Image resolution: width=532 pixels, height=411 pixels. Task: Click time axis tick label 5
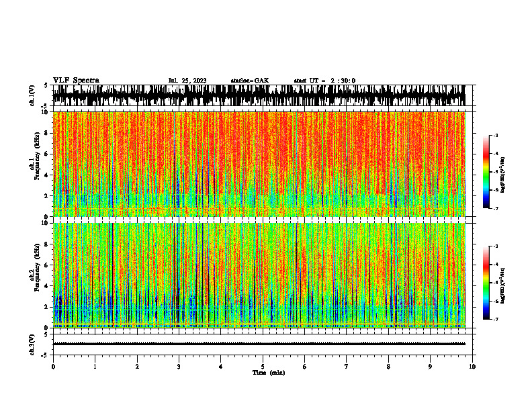tap(263, 367)
